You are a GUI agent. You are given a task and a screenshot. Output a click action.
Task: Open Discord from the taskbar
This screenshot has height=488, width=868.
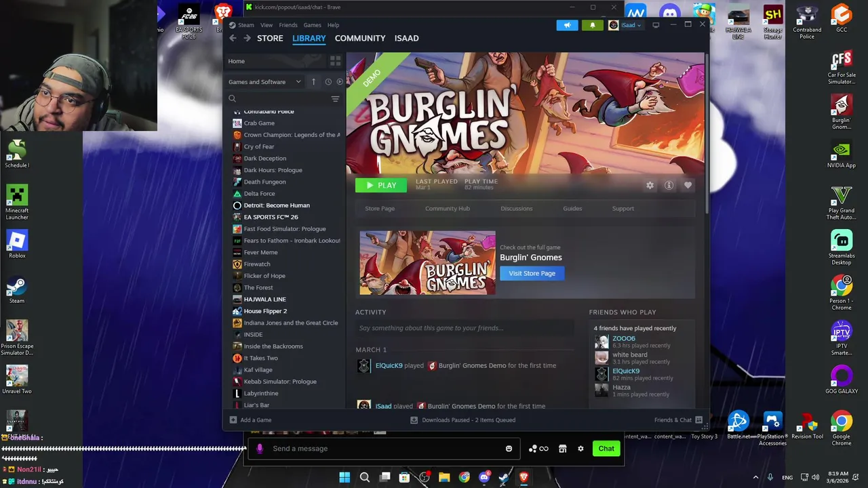[484, 477]
